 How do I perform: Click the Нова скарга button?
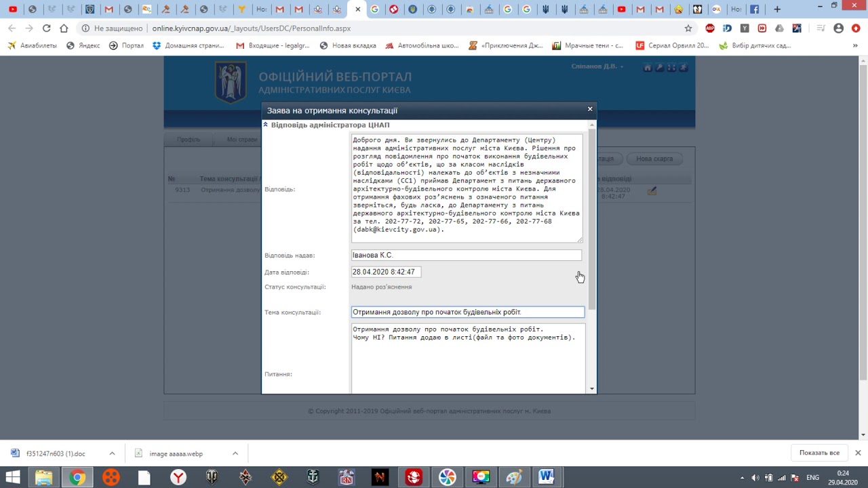pyautogui.click(x=654, y=159)
